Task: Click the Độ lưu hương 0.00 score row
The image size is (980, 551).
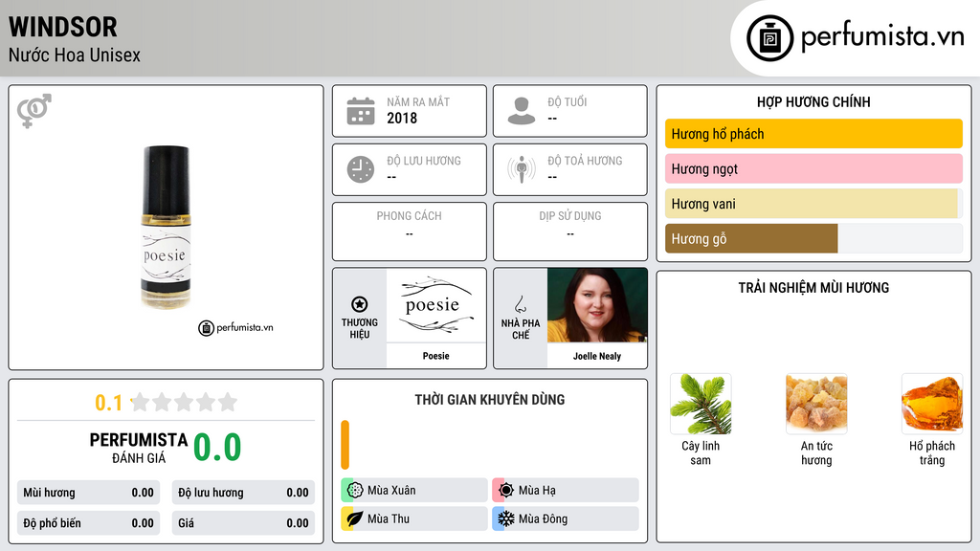Action: 243,493
